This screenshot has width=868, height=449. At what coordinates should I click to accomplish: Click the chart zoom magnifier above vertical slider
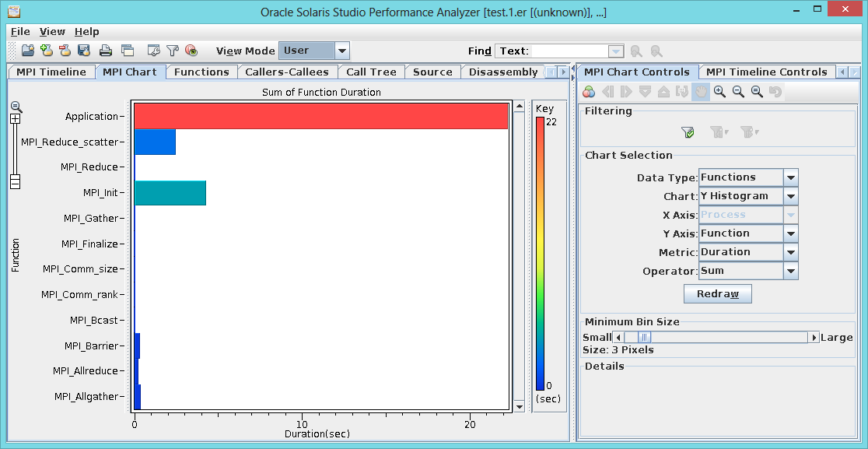(x=16, y=107)
